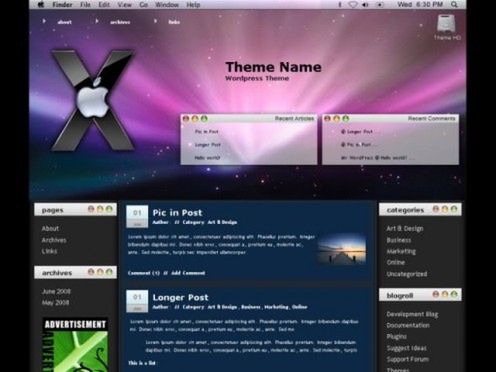Click the 01 date badge on Pic in Post
Image resolution: width=496 pixels, height=372 pixels.
point(137,216)
